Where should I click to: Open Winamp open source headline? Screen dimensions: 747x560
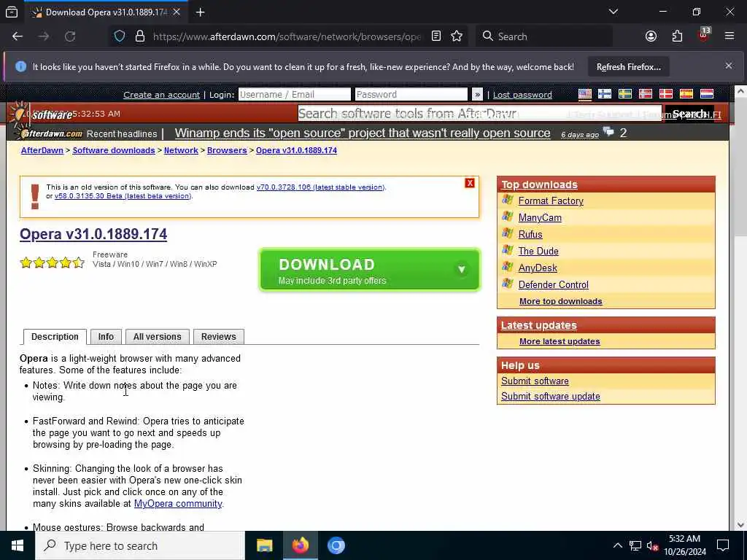(363, 133)
